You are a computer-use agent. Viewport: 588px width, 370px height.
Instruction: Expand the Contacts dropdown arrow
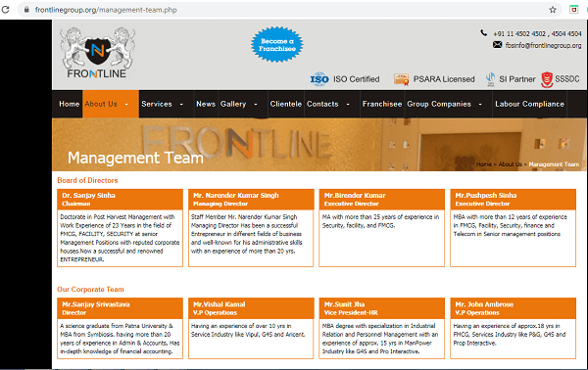click(x=348, y=104)
